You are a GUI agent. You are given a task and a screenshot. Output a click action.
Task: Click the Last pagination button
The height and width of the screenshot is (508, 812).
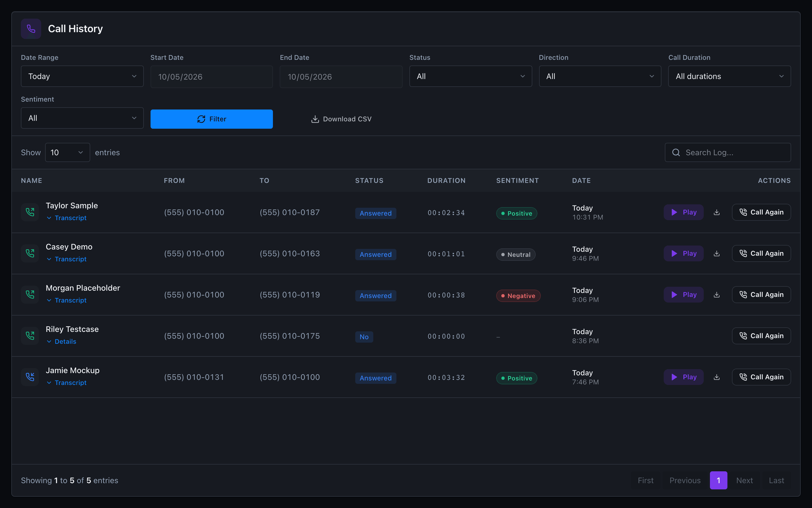(776, 480)
